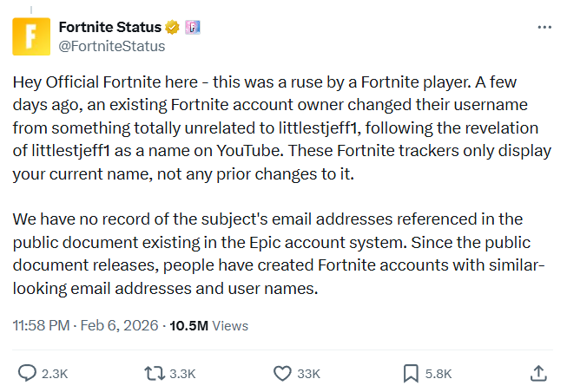
Task: View the 10.5M Views analytics
Action: coord(208,326)
